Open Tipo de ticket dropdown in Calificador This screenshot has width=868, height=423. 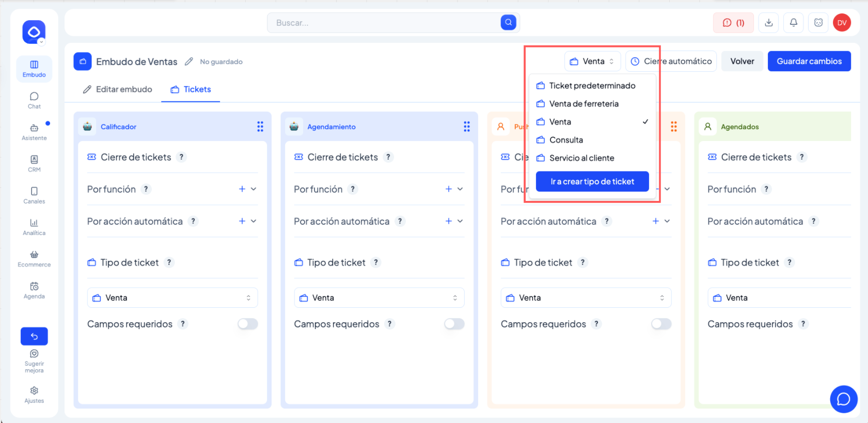pyautogui.click(x=172, y=297)
